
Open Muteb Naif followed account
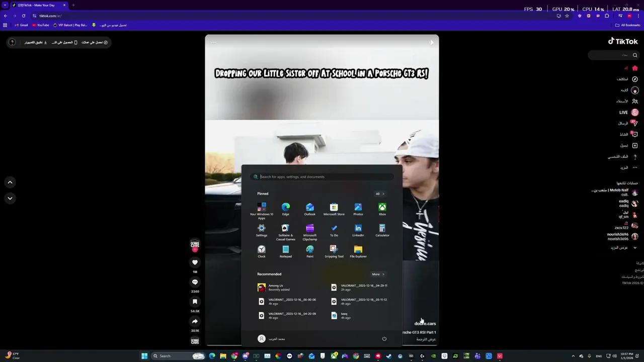pyautogui.click(x=615, y=192)
